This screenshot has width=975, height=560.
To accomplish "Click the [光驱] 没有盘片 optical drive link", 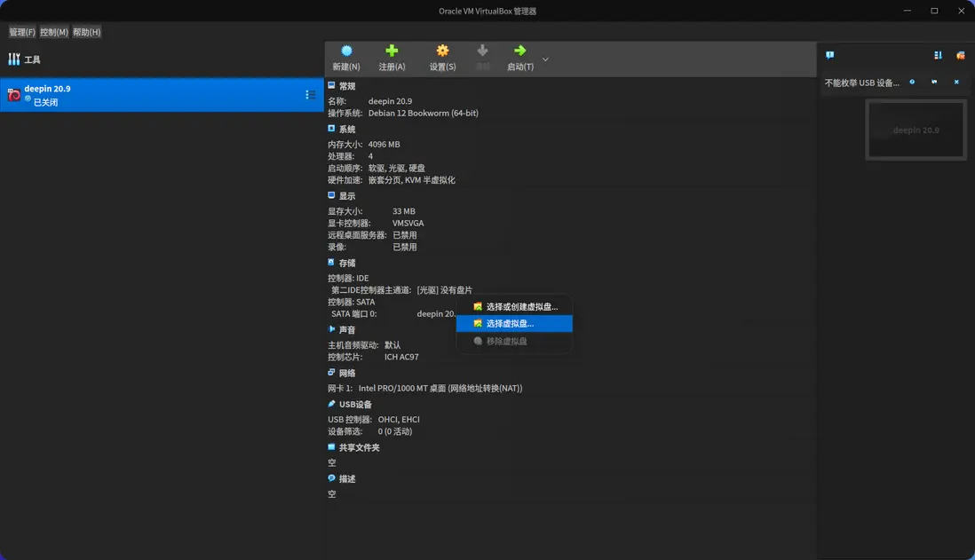I will (x=445, y=290).
